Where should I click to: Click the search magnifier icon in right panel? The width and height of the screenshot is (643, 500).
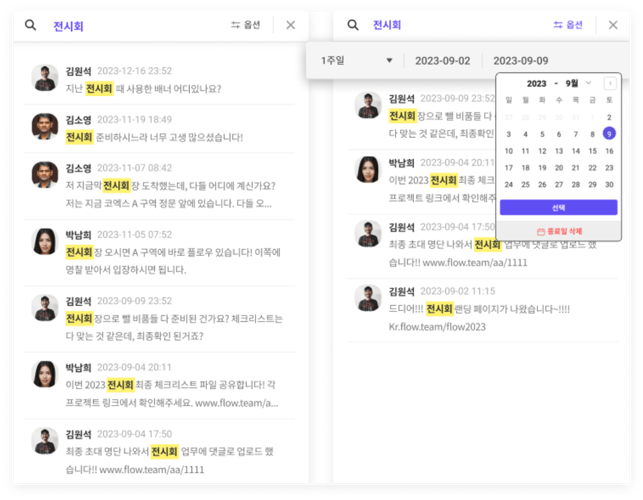352,25
